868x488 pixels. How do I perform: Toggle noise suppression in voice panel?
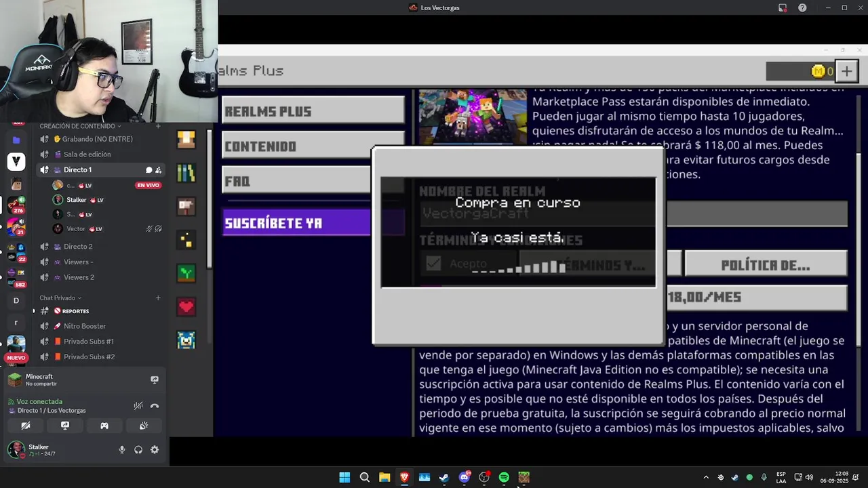coord(138,406)
